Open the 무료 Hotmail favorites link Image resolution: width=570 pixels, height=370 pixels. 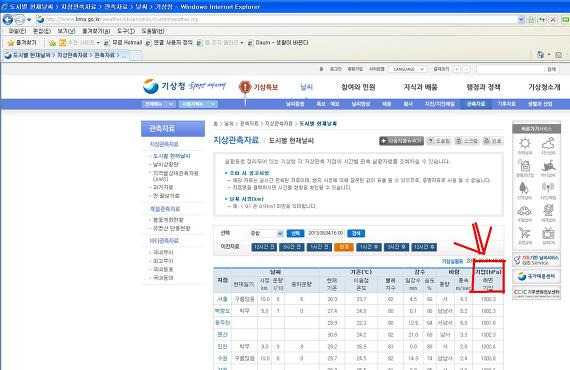pos(123,43)
